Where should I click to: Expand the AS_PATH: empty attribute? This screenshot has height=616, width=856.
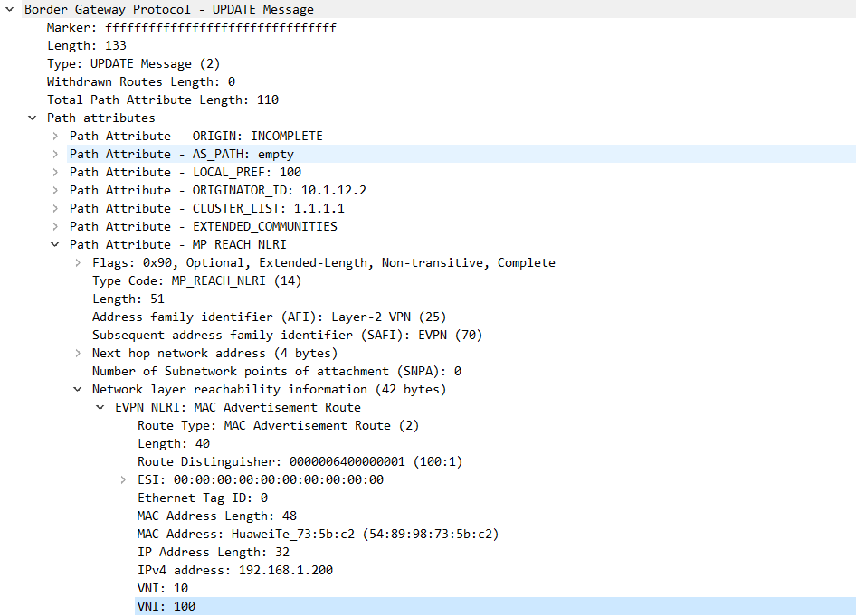(55, 155)
